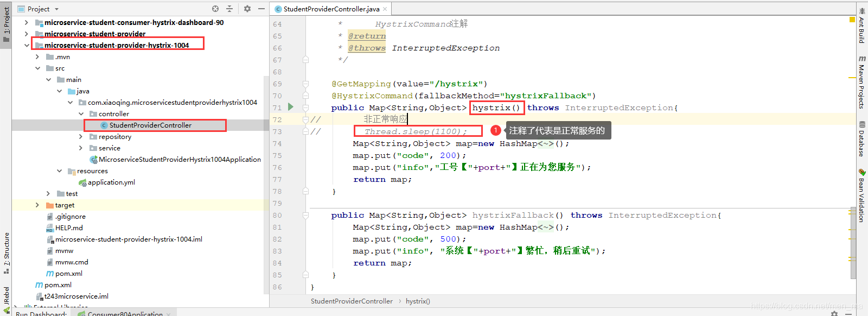Click Maven icon of the root pom.xml
Image resolution: width=868 pixels, height=316 pixels.
tap(39, 285)
